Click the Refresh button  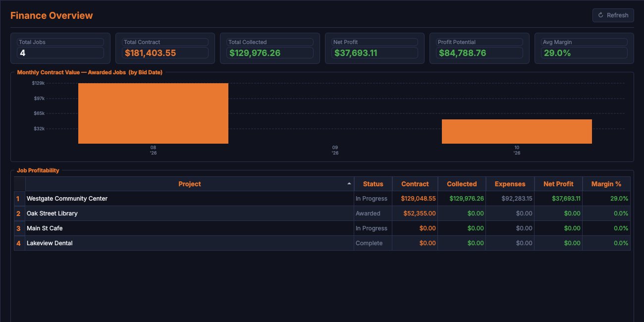tap(613, 15)
